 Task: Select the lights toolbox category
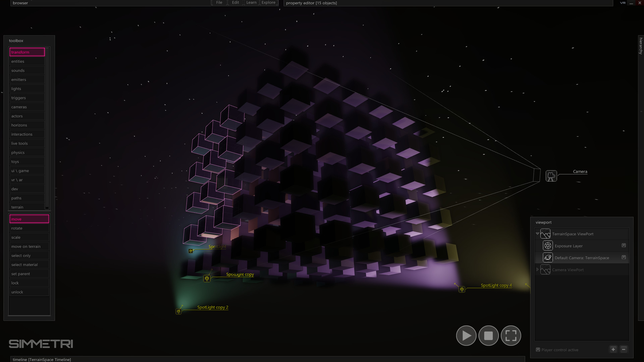click(27, 88)
